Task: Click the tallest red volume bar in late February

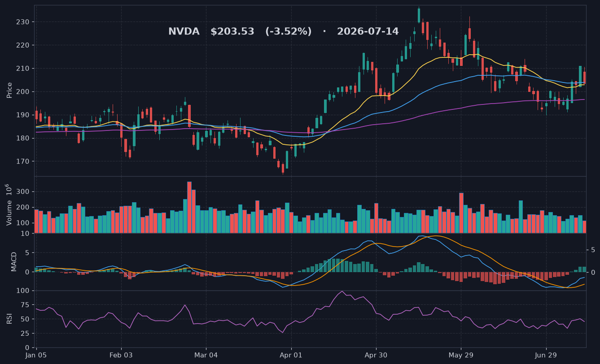Action: [189, 207]
